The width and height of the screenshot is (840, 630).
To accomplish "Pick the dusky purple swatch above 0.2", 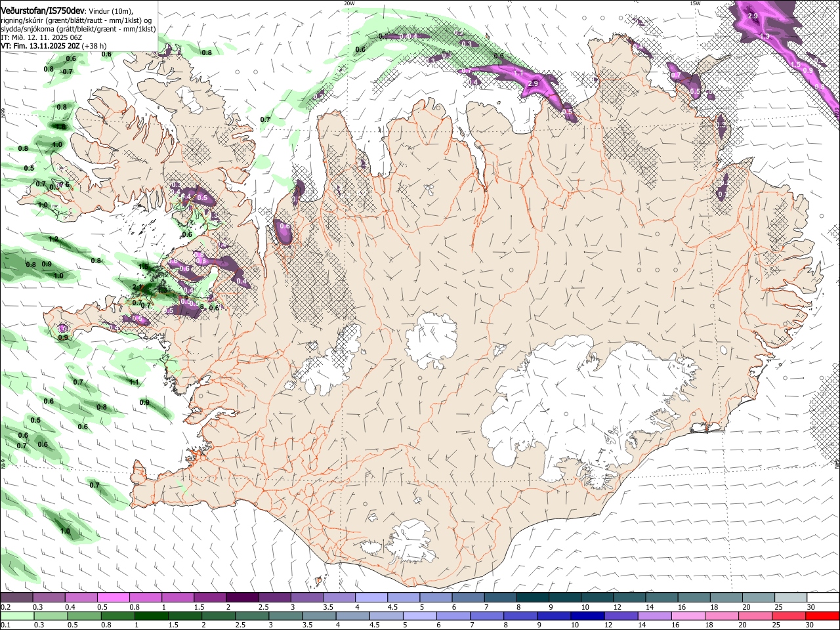I will (x=16, y=598).
